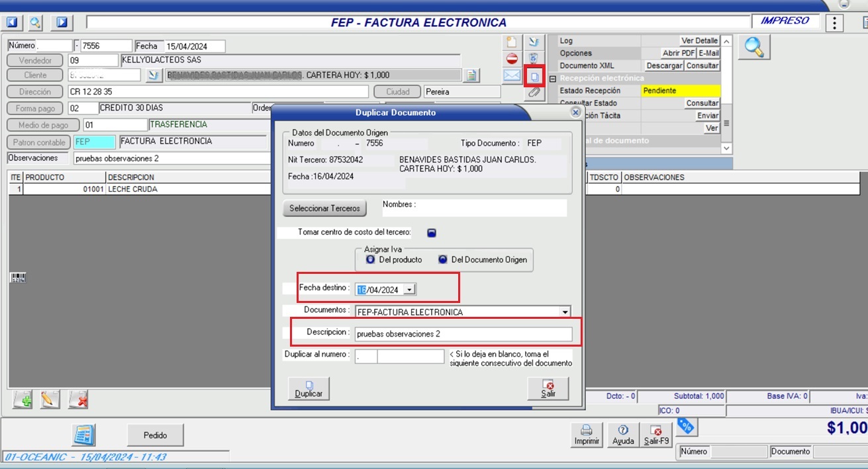Screen dimensions: 868x469
Task: Click the red no-entry cancel icon
Action: [512, 59]
